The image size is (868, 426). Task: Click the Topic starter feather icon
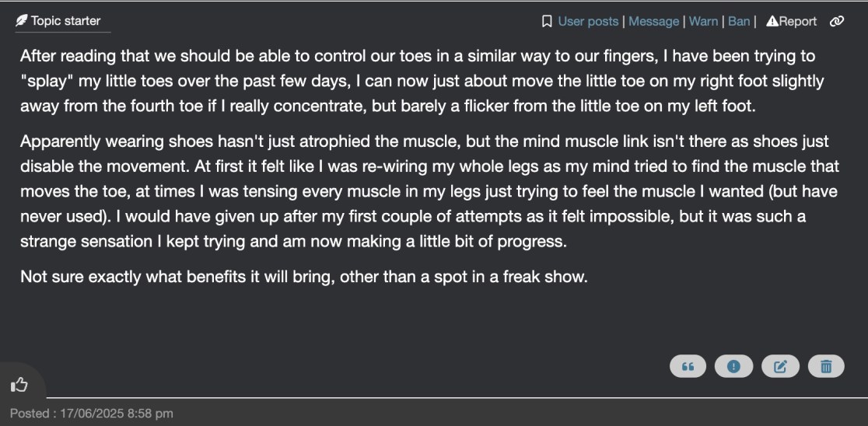pyautogui.click(x=21, y=21)
